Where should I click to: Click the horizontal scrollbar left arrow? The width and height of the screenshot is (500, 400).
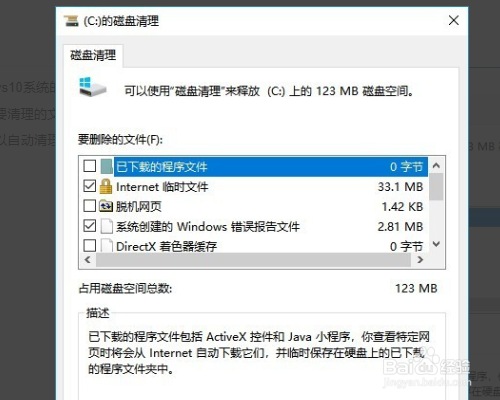tap(88, 260)
